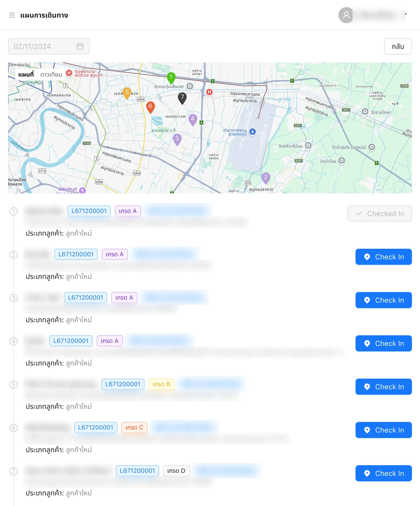Image resolution: width=420 pixels, height=506 pixels.
Task: Select purple map marker 2 near Samut Prakan
Action: click(266, 178)
